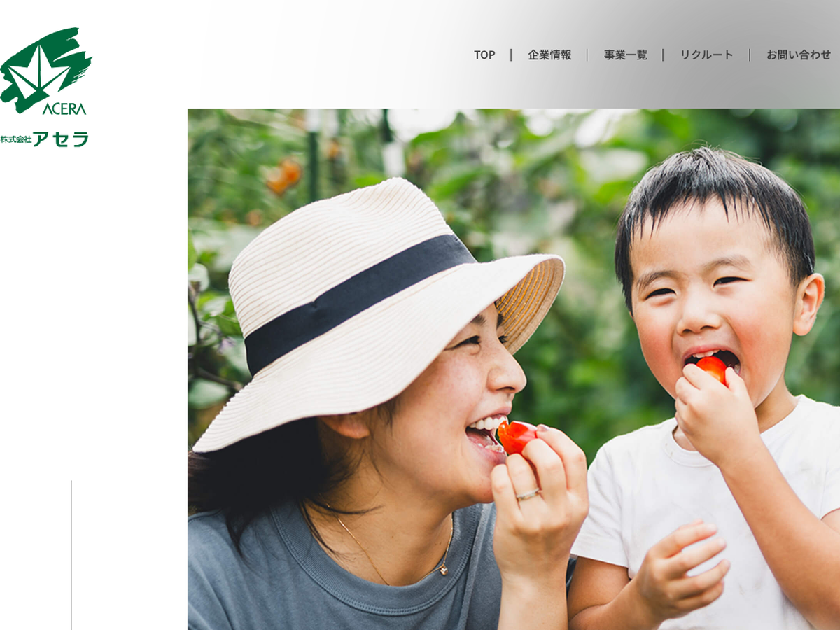Viewport: 840px width, 630px height.
Task: Click the blurred orange tomatoes in the background
Action: click(x=283, y=175)
